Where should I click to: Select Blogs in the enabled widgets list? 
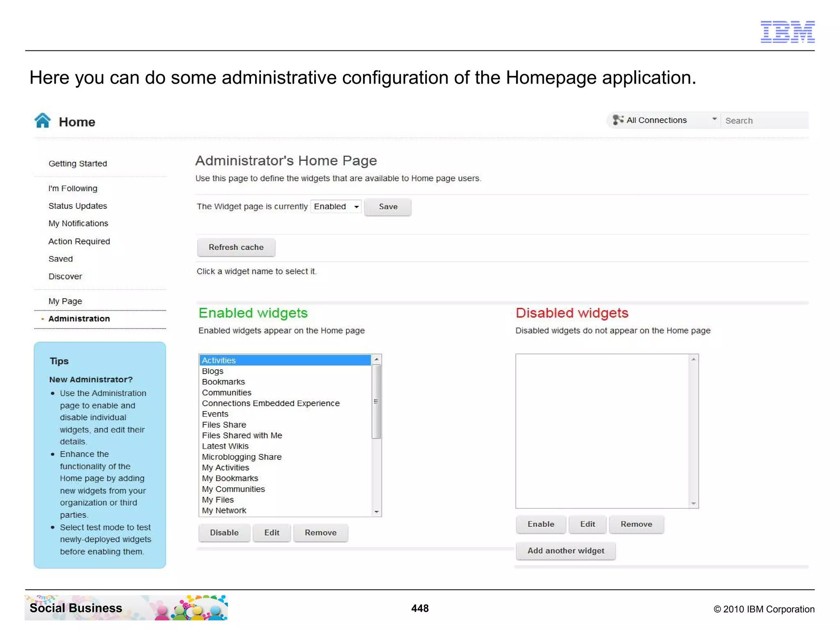[285, 371]
